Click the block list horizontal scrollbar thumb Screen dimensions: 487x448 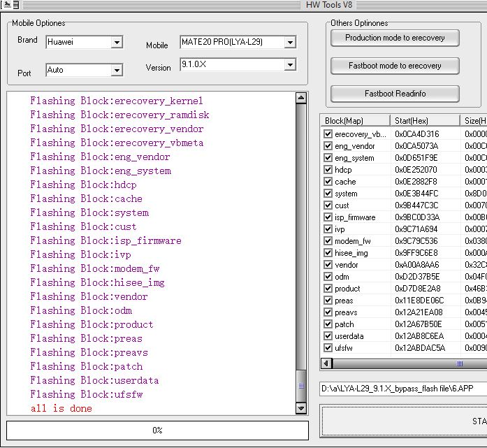(x=460, y=363)
